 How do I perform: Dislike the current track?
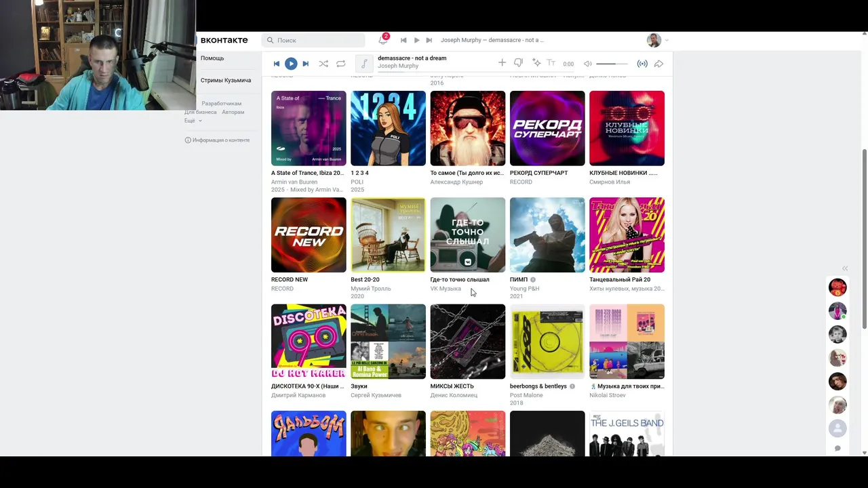518,62
